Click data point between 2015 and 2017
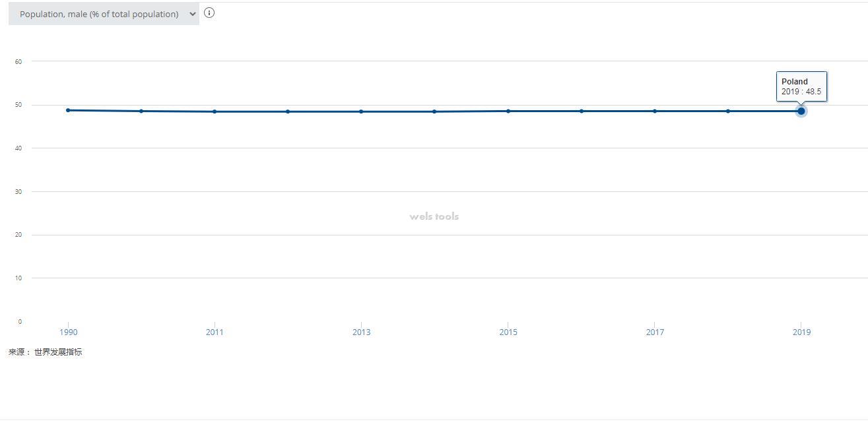868x434 pixels. [x=582, y=111]
